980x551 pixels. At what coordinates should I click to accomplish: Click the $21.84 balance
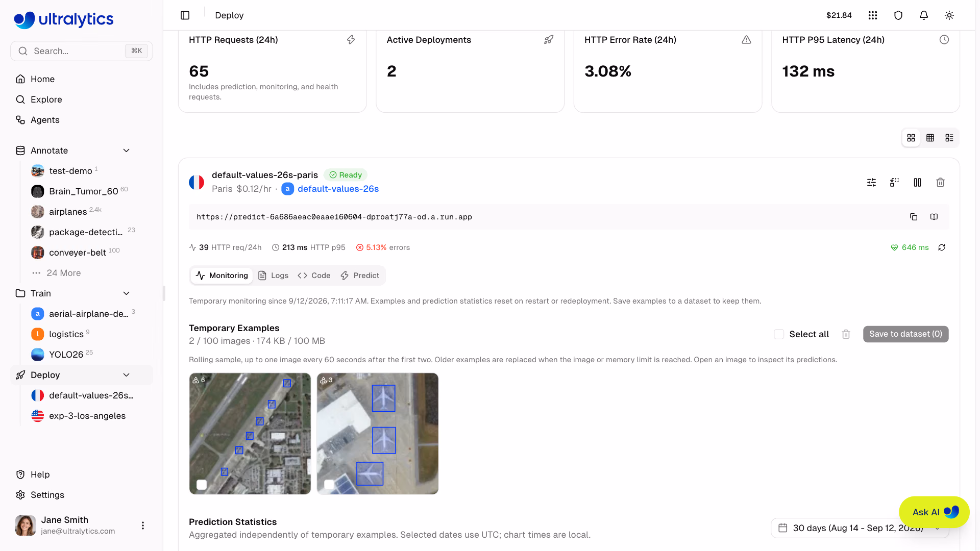coord(839,15)
